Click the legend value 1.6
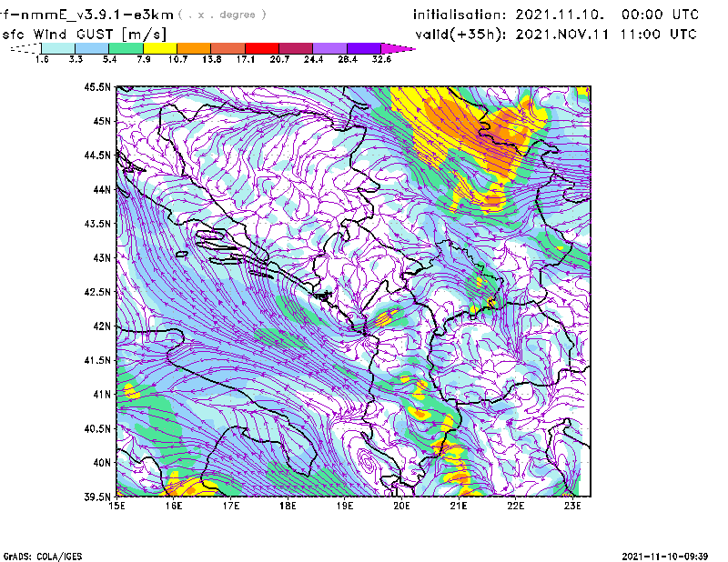Viewport: 728px width, 562px height. 42,59
